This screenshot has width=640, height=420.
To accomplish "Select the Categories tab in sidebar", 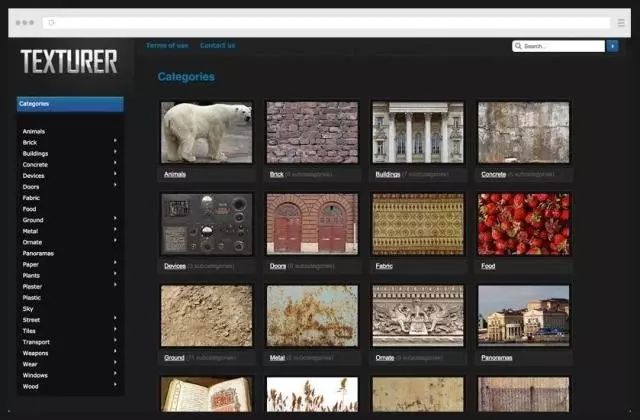I will [x=70, y=104].
